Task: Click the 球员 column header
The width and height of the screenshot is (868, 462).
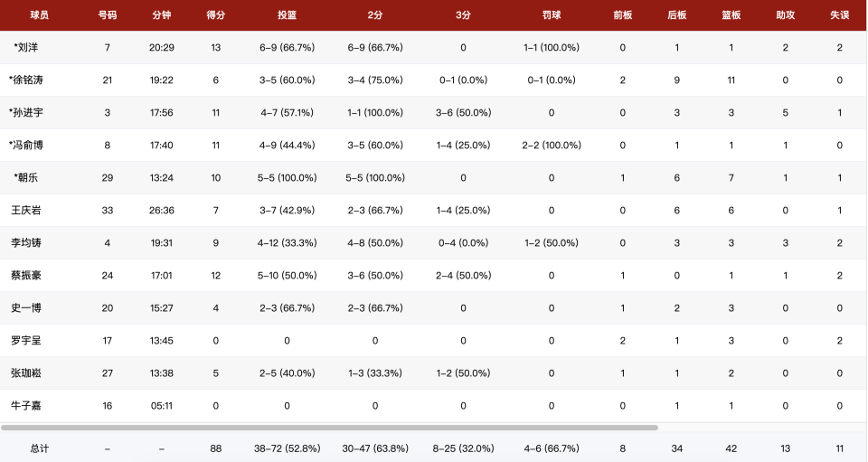Action: click(x=39, y=15)
